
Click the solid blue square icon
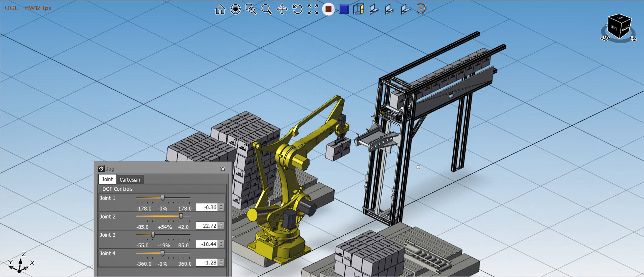[x=344, y=9]
